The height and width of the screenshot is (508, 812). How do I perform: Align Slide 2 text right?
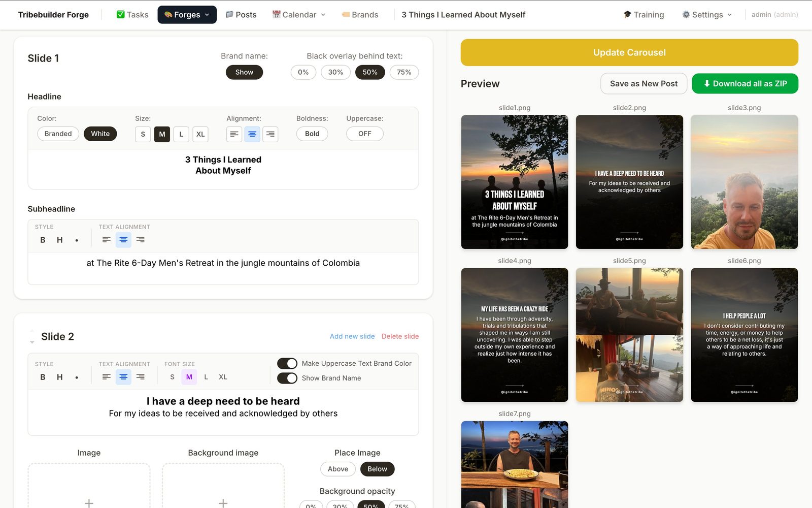pyautogui.click(x=141, y=377)
